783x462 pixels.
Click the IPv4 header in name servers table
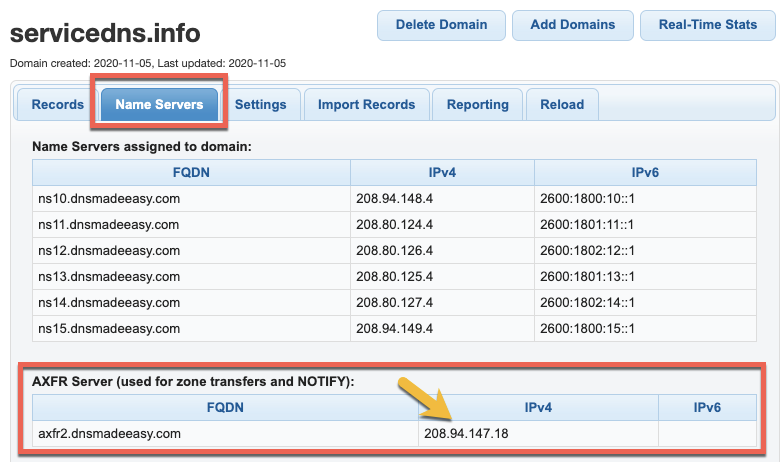click(x=442, y=173)
